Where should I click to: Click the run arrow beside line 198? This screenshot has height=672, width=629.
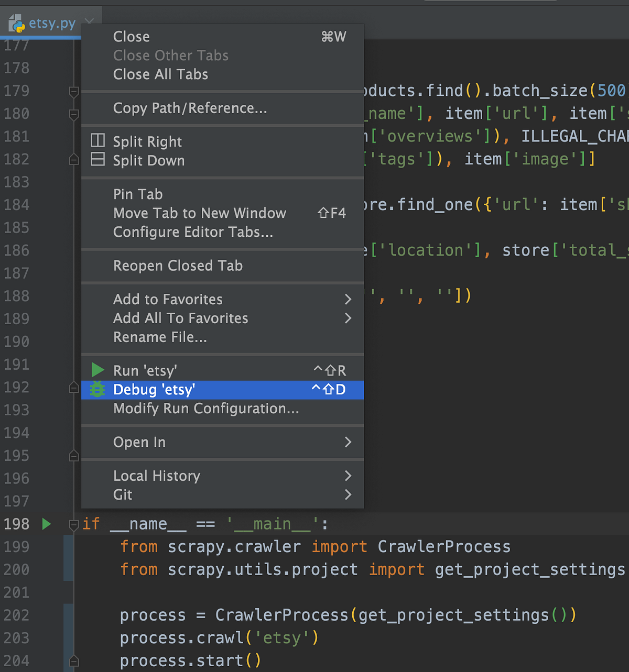coord(46,523)
